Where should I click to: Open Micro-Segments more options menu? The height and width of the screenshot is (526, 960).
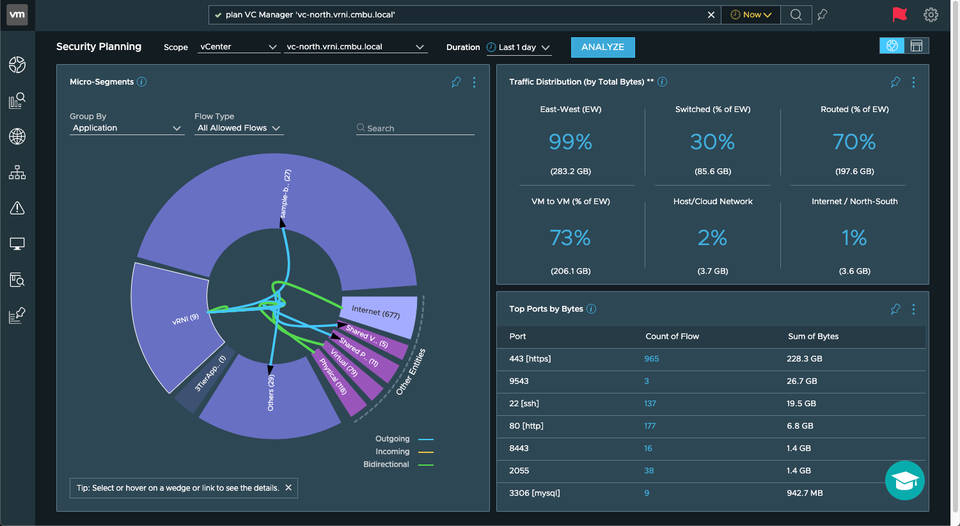pos(474,82)
